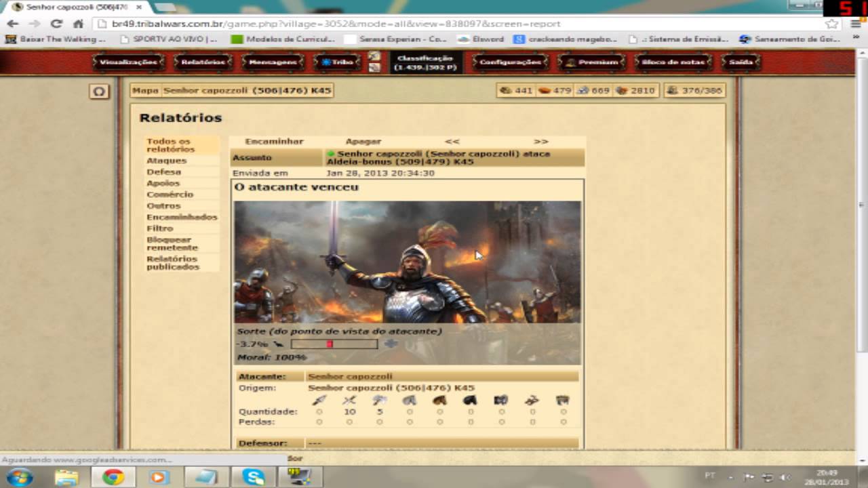Open the browser home page icon
The image size is (868, 488).
pyautogui.click(x=78, y=24)
